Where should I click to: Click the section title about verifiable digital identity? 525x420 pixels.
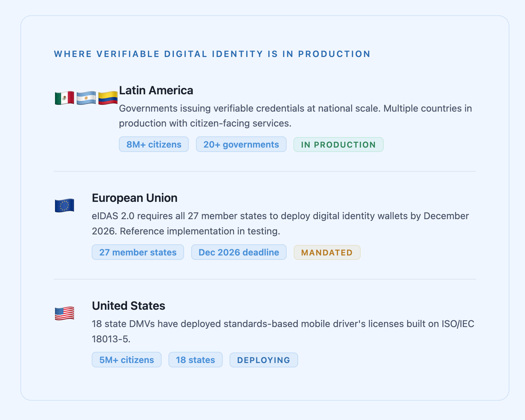pos(212,54)
